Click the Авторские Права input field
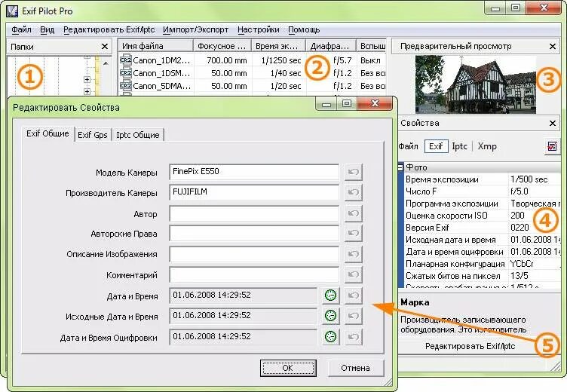The image size is (567, 392). click(254, 234)
